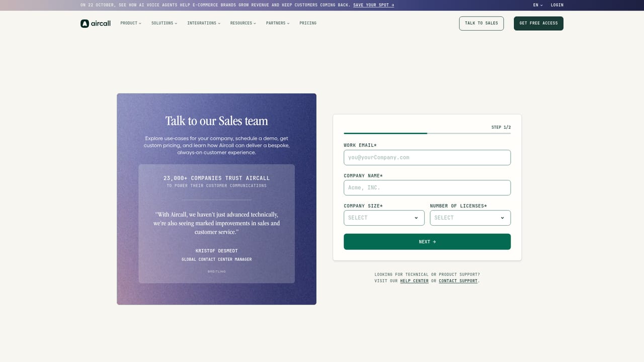Image resolution: width=644 pixels, height=362 pixels.
Task: Follow the Save Your Spot link
Action: (x=374, y=5)
